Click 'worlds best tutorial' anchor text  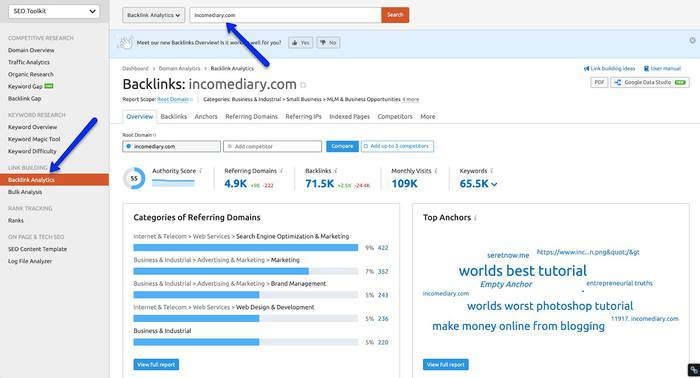coord(523,271)
